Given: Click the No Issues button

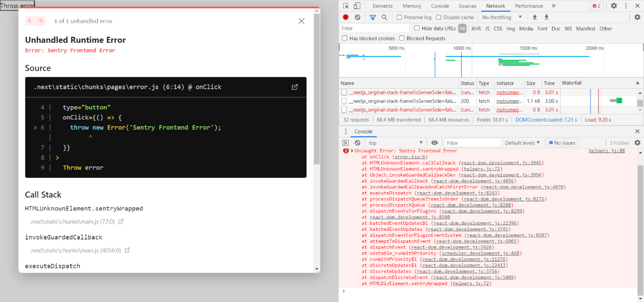Looking at the screenshot, I should pyautogui.click(x=562, y=143).
